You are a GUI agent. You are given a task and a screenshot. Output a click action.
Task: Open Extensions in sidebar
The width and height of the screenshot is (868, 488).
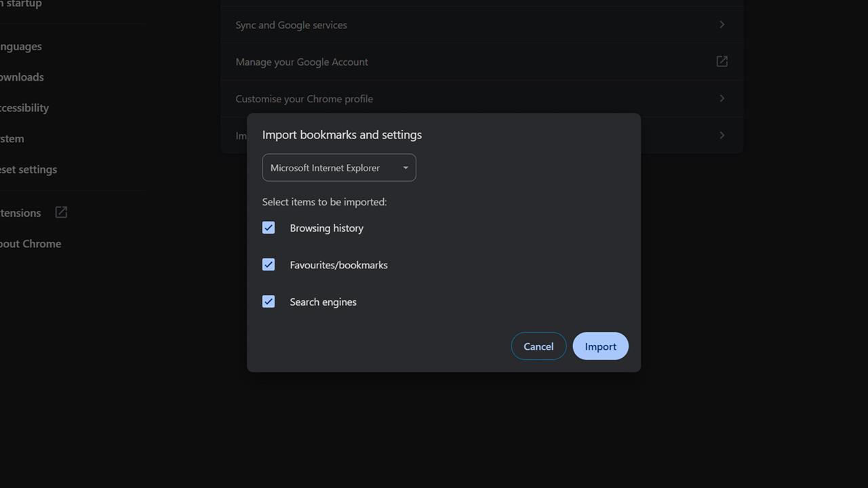click(x=20, y=213)
